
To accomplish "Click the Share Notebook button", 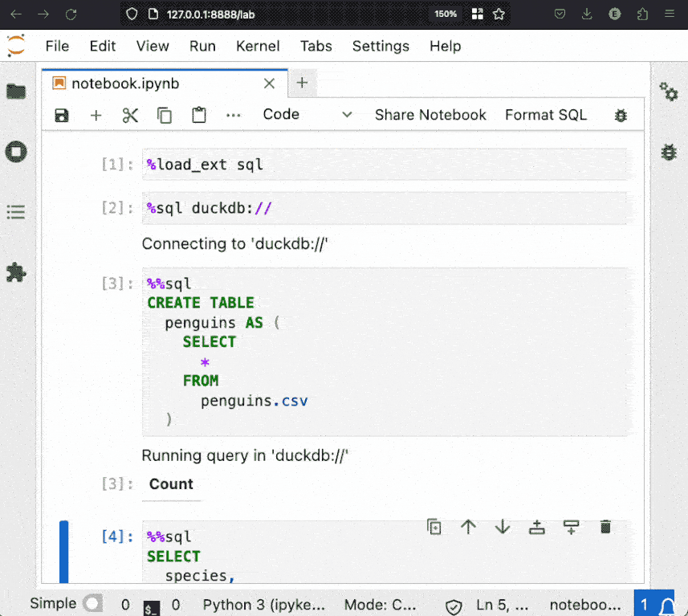I will click(x=430, y=115).
